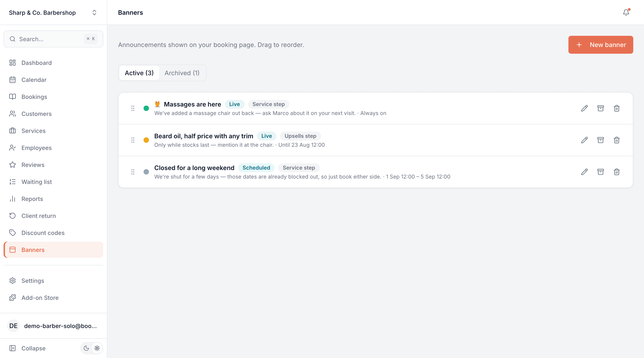
Task: Collapse the sidebar
Action: click(x=28, y=348)
